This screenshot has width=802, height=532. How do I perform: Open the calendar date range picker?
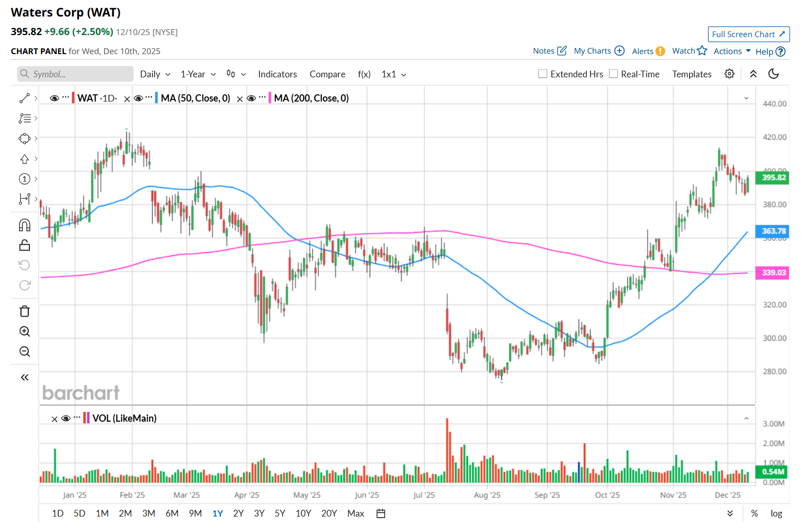coord(381,513)
